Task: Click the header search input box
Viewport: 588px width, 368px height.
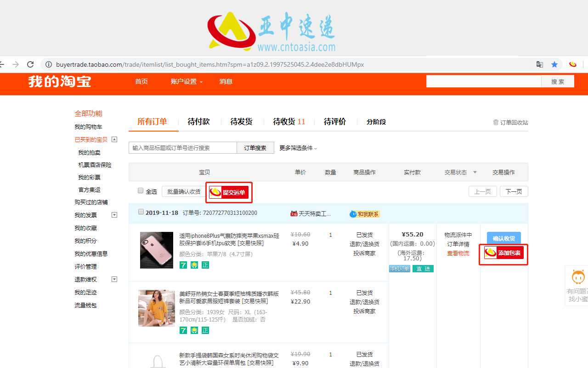Action: pyautogui.click(x=484, y=81)
